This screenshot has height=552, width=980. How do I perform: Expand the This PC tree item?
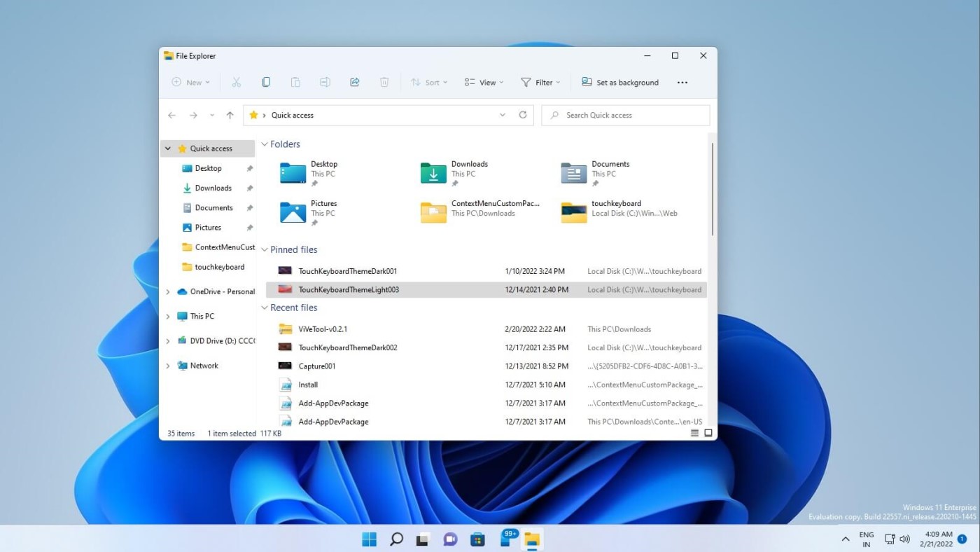pyautogui.click(x=167, y=316)
